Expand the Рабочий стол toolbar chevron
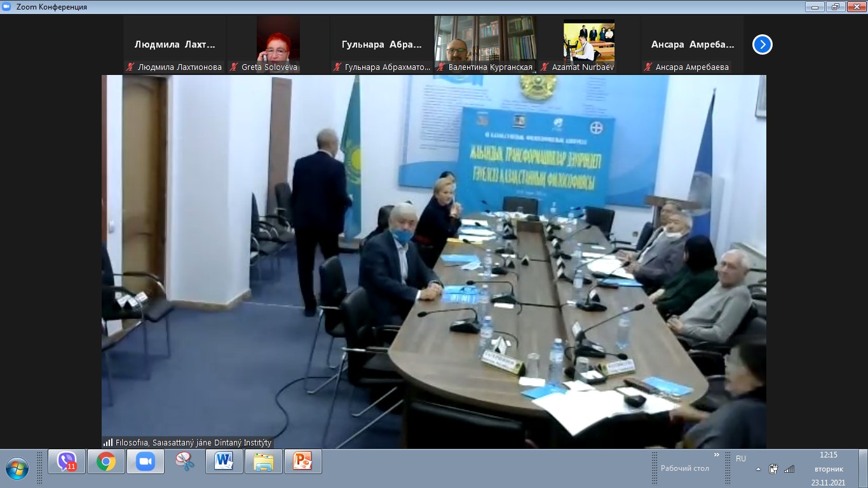This screenshot has width=868, height=488. (717, 455)
